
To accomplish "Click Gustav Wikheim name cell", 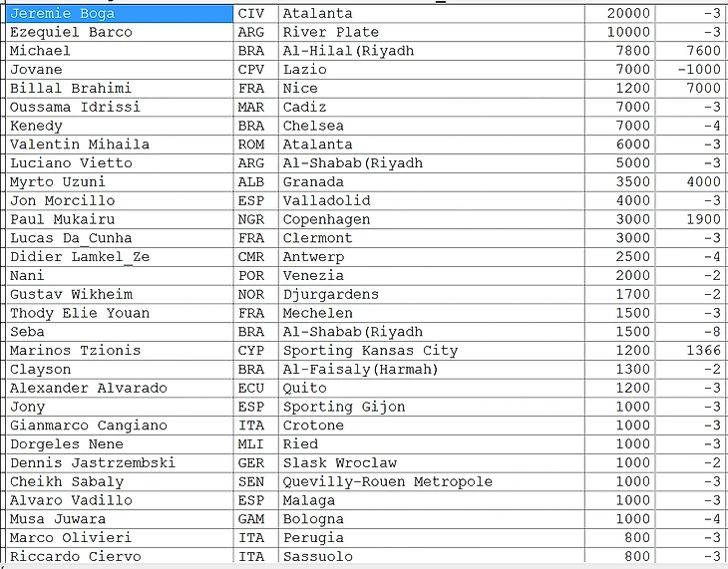I will click(x=120, y=295).
